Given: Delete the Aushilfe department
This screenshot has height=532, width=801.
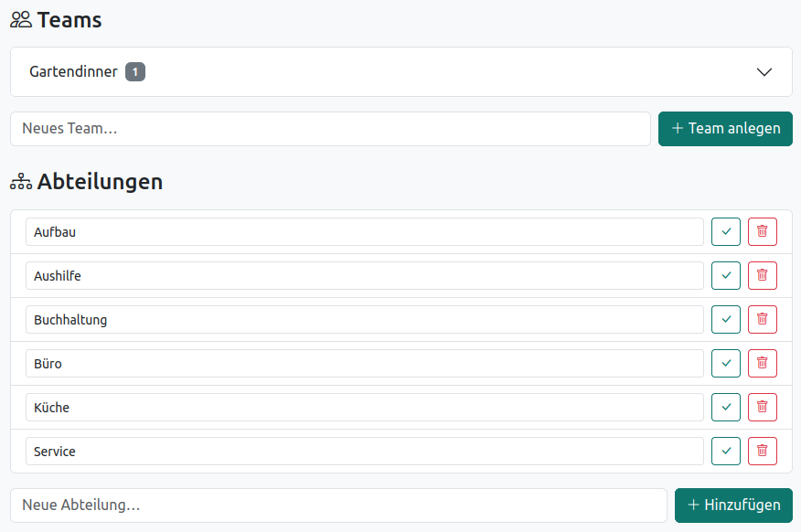Looking at the screenshot, I should pos(763,276).
